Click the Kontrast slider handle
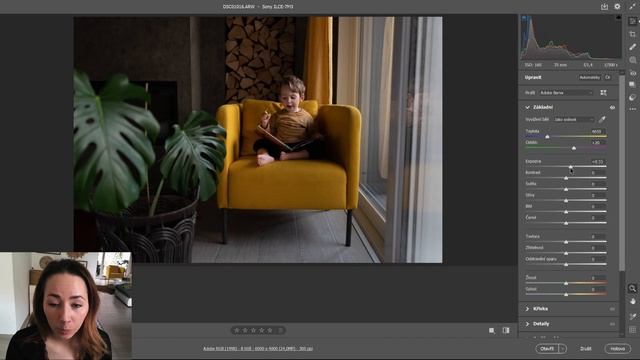 566,178
